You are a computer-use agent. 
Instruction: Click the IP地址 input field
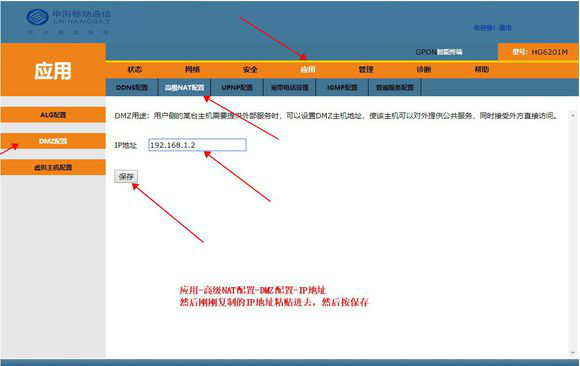pos(197,145)
